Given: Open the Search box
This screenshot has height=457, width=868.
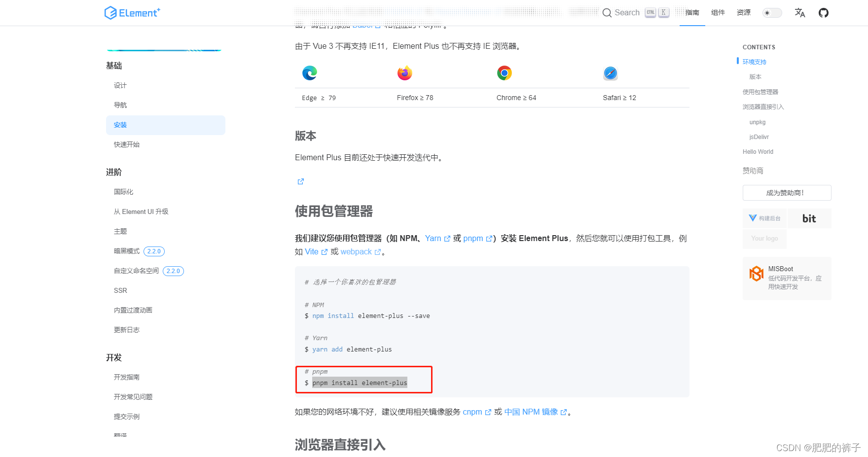Looking at the screenshot, I should [636, 13].
